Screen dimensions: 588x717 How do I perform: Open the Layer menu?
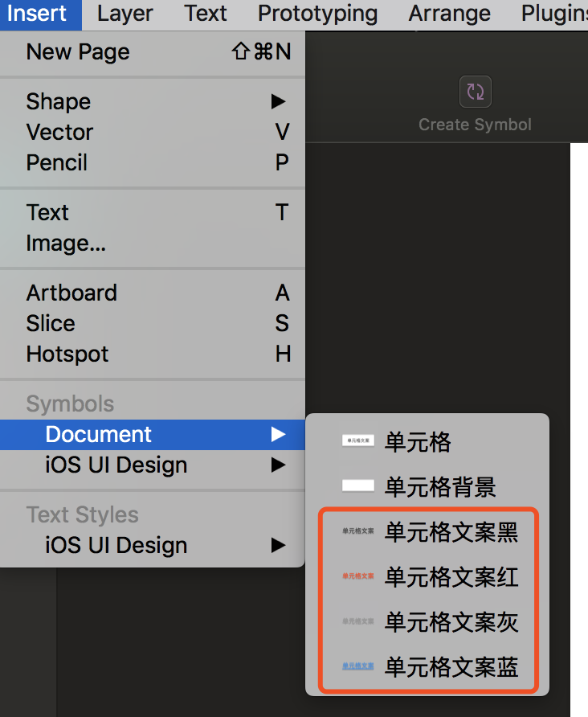coord(125,14)
